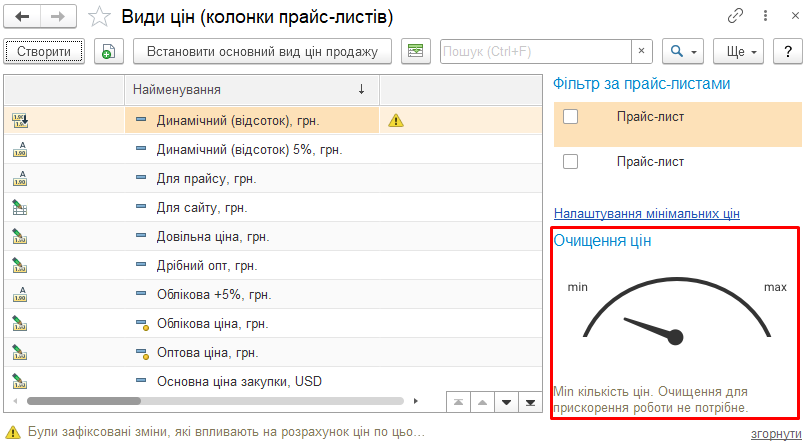Click price type icon of Оптова ціна row

tap(20, 352)
